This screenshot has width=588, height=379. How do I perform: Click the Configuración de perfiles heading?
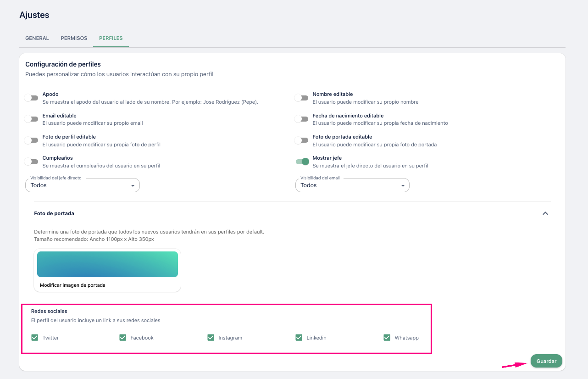[63, 64]
